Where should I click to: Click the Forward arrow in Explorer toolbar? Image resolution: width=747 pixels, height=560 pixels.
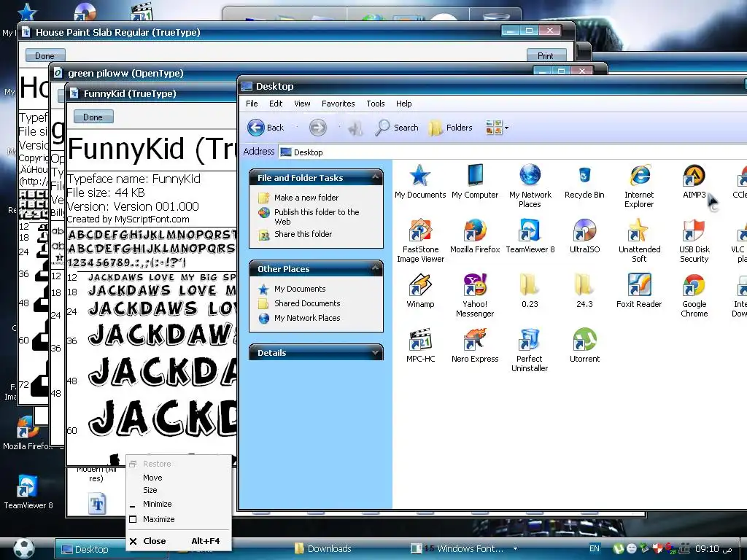(x=318, y=128)
